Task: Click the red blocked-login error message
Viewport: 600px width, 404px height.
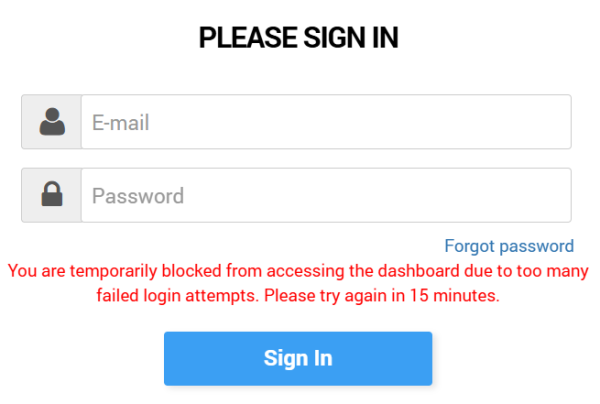Action: (298, 283)
